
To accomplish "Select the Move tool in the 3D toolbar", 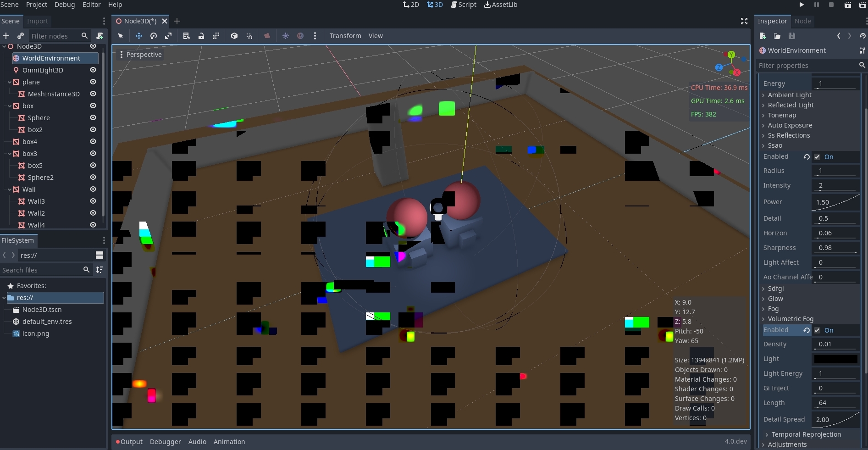I will (138, 36).
